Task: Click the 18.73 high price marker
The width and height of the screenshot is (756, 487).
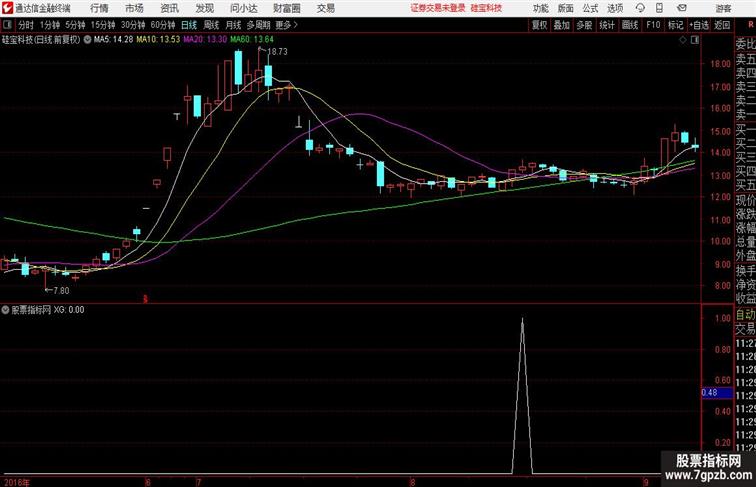Action: (x=277, y=52)
